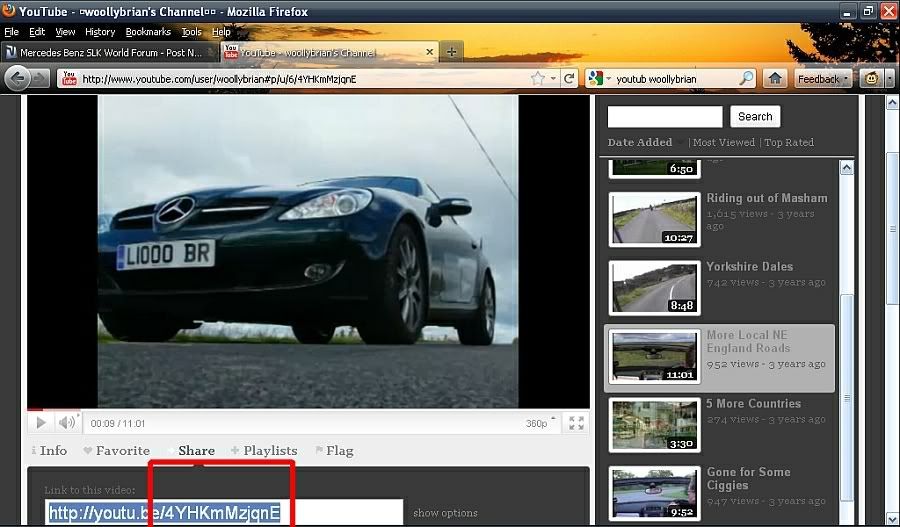The width and height of the screenshot is (900, 527).
Task: Enter fullscreen with the expand icon
Action: click(576, 423)
